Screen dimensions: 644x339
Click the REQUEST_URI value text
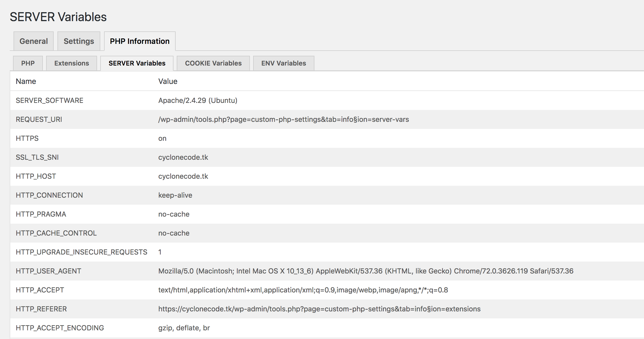coord(284,119)
